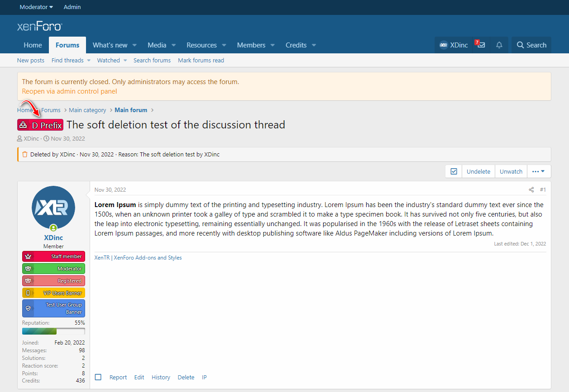Toggle the thread moderation select checkbox
Image resolution: width=569 pixels, height=392 pixels.
click(x=454, y=172)
